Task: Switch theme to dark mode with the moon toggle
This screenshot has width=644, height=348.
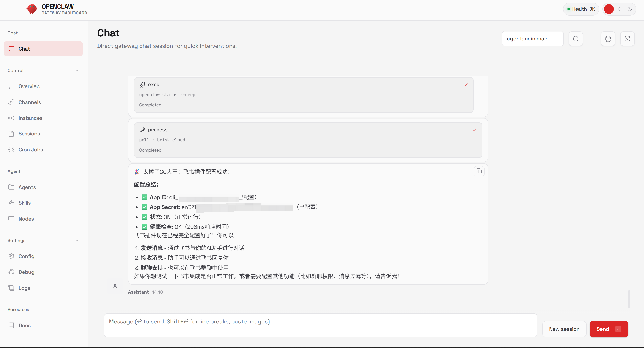Action: [630, 9]
